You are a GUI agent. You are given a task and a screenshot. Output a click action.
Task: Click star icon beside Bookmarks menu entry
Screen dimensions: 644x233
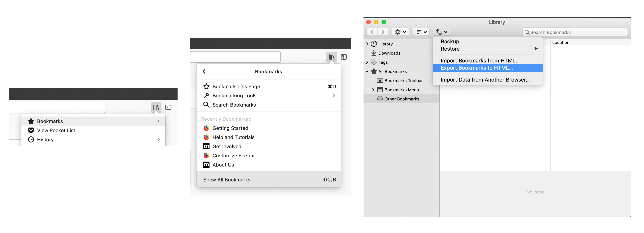click(31, 121)
